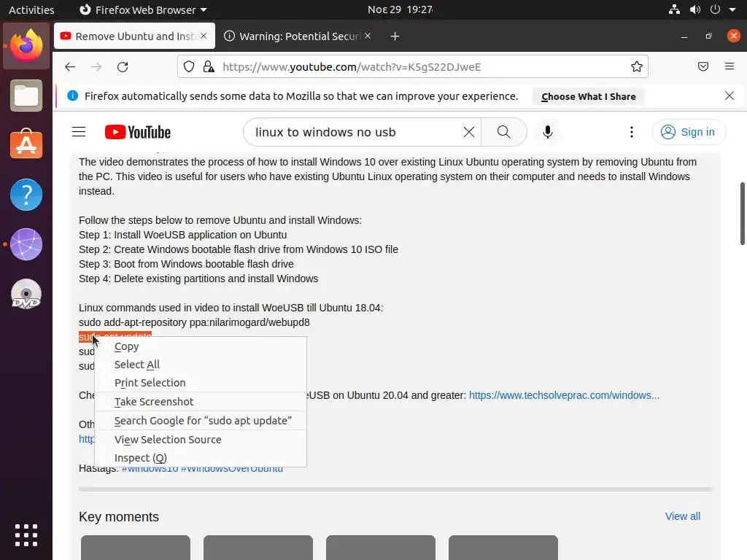Open the YouTube guide hamburger menu
The width and height of the screenshot is (747, 560).
coord(79,132)
